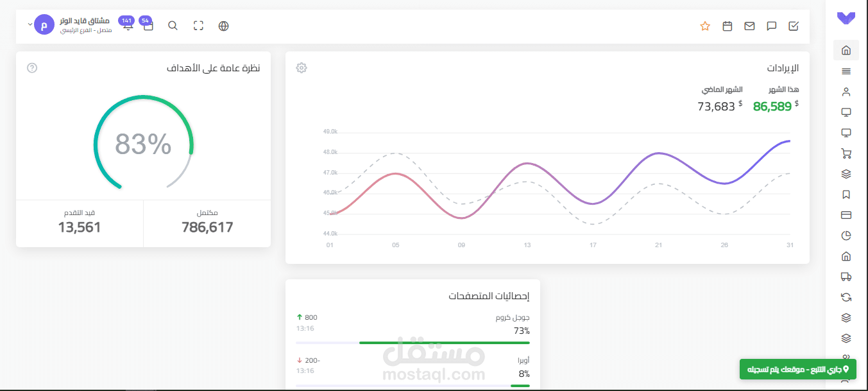The image size is (868, 391).
Task: Toggle fullscreen mode icon in top bar
Action: (x=198, y=26)
